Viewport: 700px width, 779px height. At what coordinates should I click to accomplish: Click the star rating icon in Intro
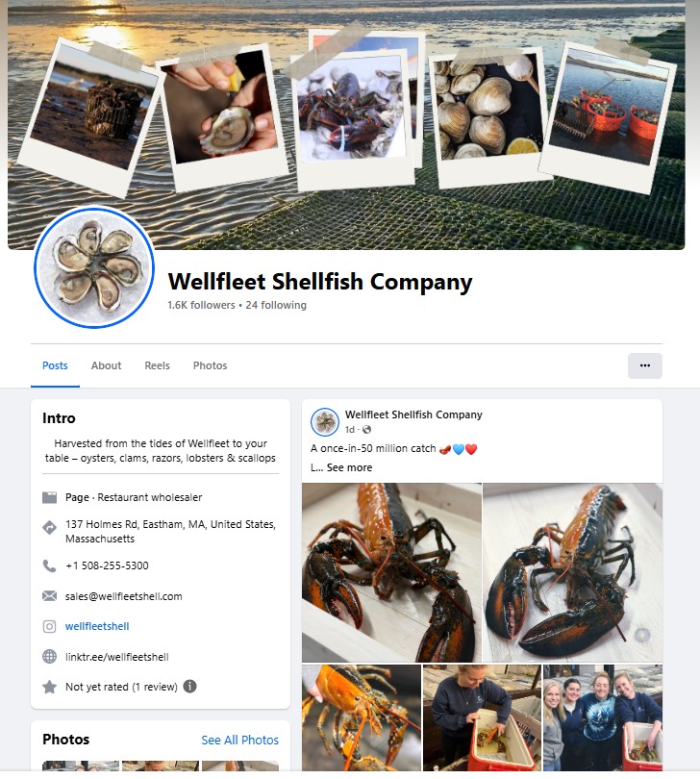click(x=49, y=687)
